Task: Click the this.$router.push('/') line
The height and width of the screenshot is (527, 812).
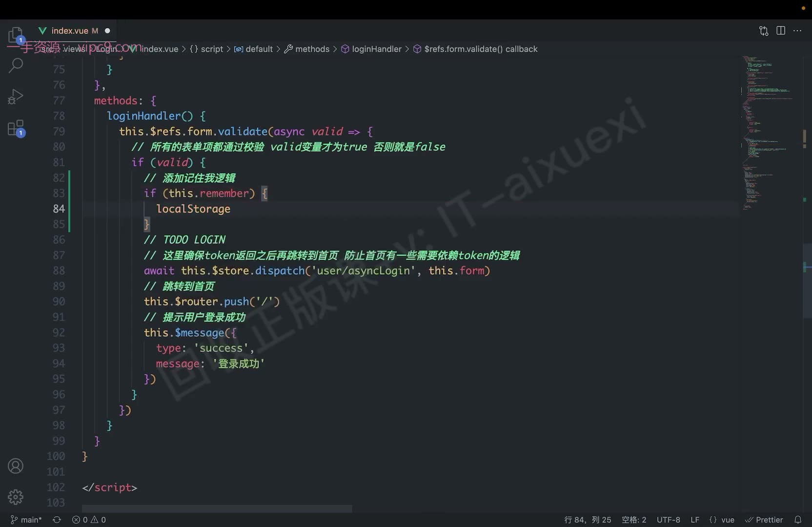Action: click(x=212, y=302)
